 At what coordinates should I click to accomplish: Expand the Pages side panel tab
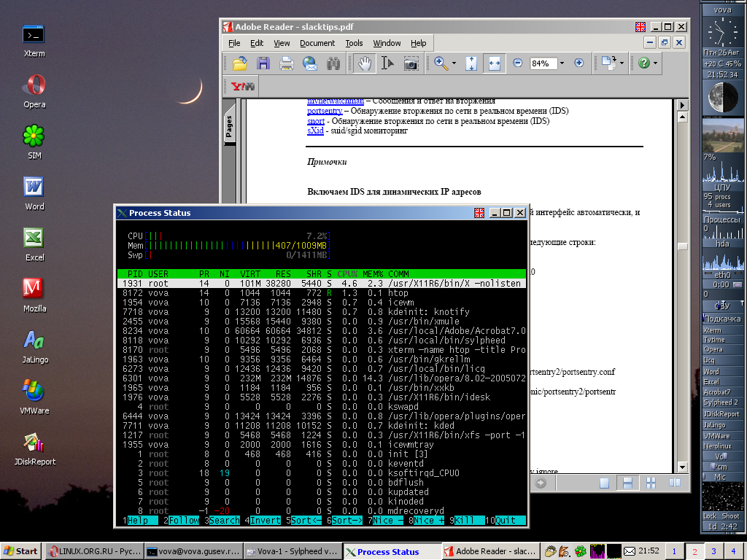229,126
